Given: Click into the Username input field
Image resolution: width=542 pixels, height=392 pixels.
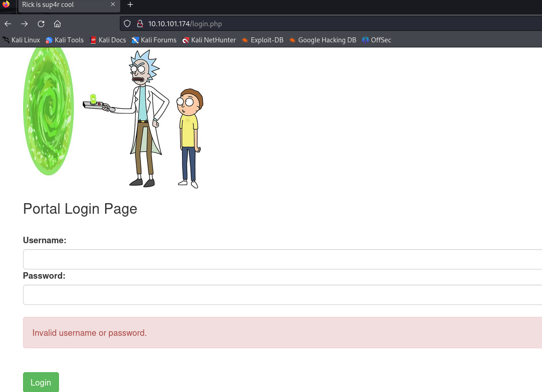Looking at the screenshot, I should [282, 259].
